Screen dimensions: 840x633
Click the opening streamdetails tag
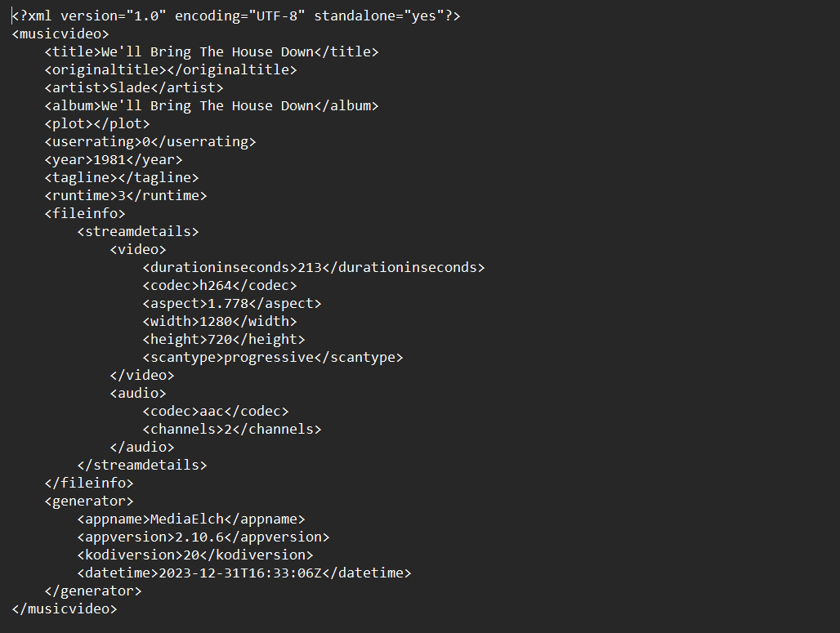click(138, 231)
